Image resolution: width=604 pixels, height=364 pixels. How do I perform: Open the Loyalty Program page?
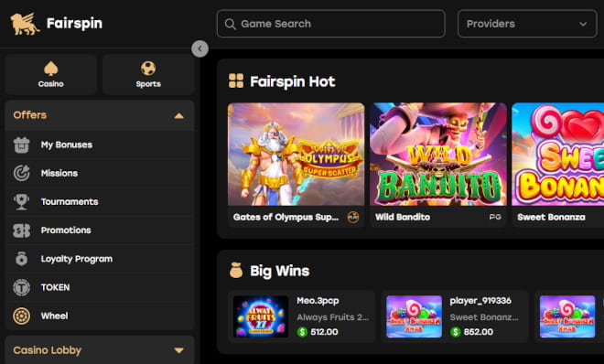tap(100, 259)
